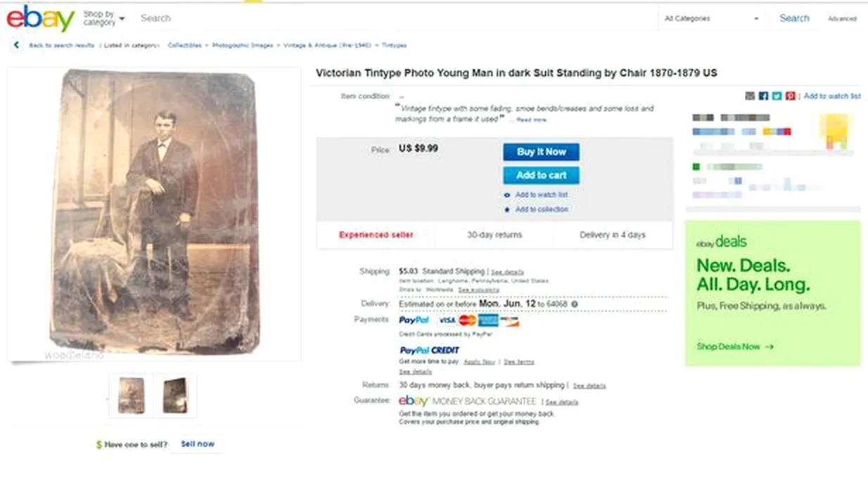The height and width of the screenshot is (492, 868).
Task: Click Add to collection star link
Action: [x=541, y=209]
